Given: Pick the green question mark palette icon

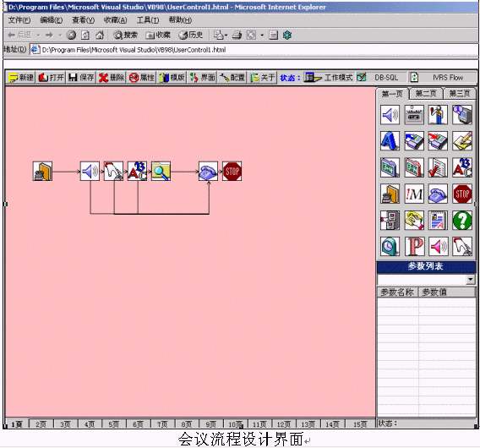Looking at the screenshot, I should coord(462,220).
